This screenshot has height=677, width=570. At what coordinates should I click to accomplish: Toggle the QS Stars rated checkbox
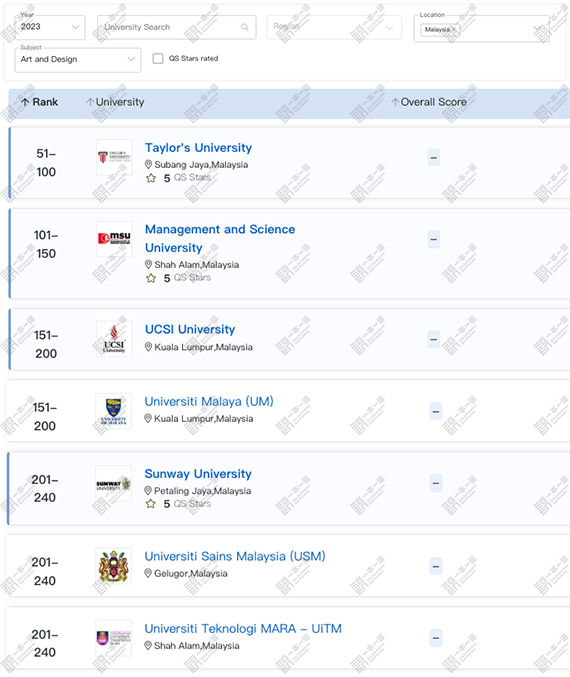(158, 58)
